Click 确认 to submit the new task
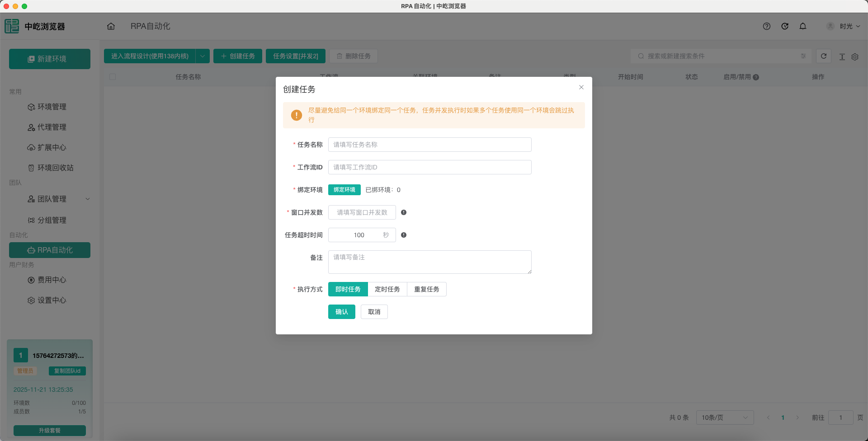The width and height of the screenshot is (868, 441). pyautogui.click(x=341, y=312)
